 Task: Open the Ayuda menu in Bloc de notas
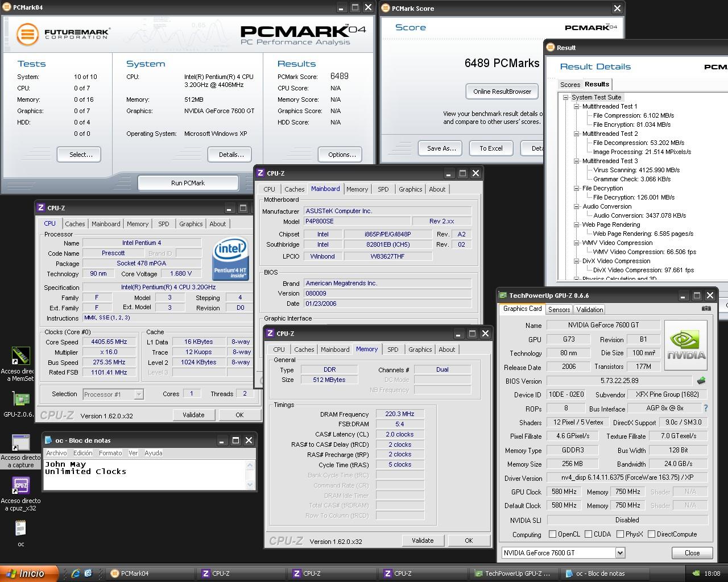[x=154, y=453]
